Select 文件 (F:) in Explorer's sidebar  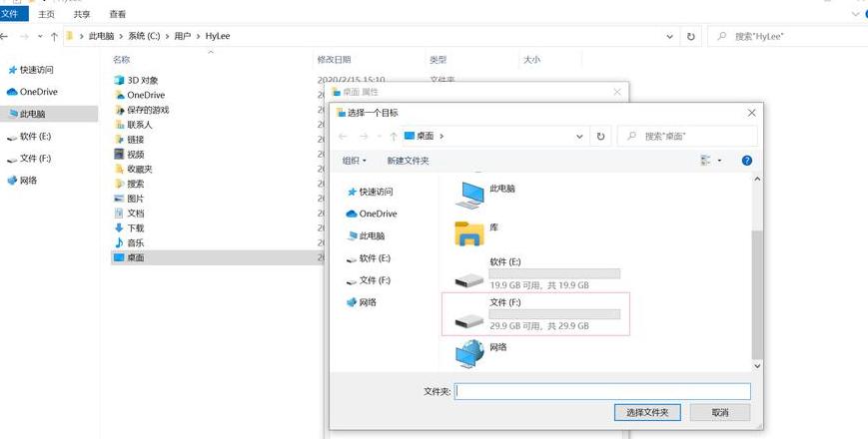29,158
